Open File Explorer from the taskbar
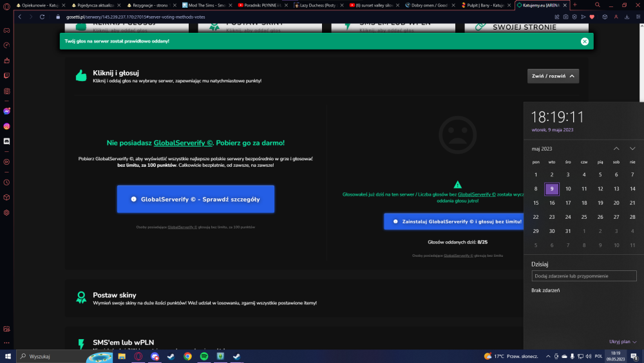644x363 pixels. 122,357
